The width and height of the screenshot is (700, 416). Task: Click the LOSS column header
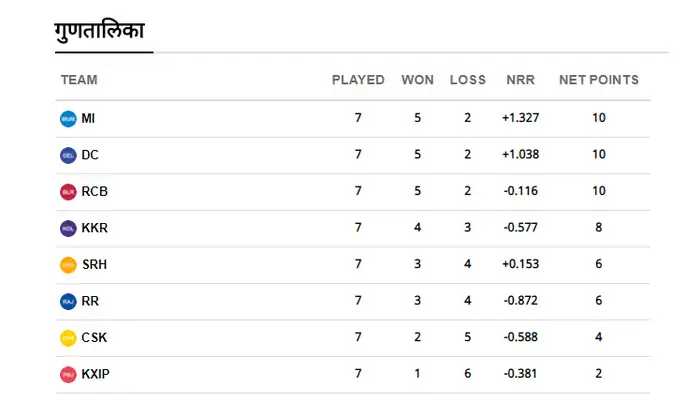click(467, 80)
